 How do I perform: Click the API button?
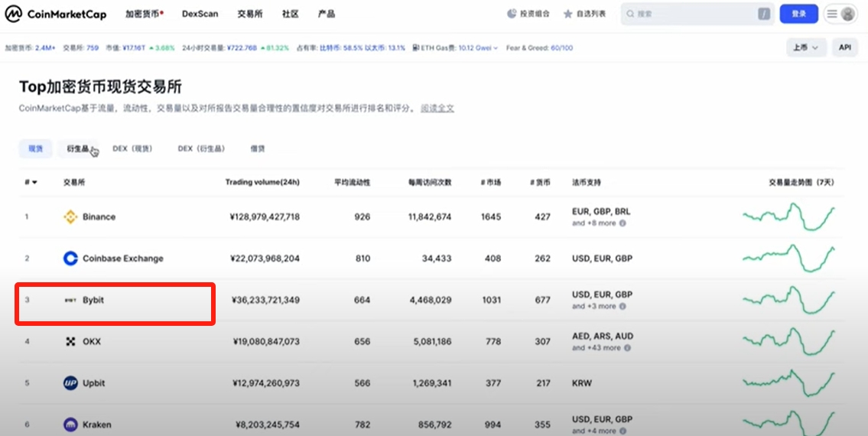[x=845, y=47]
